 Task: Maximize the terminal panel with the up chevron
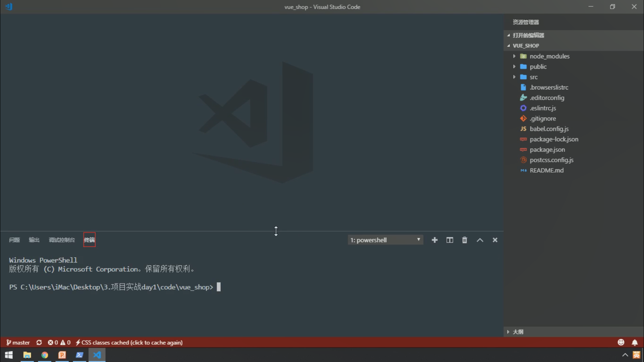click(x=480, y=240)
